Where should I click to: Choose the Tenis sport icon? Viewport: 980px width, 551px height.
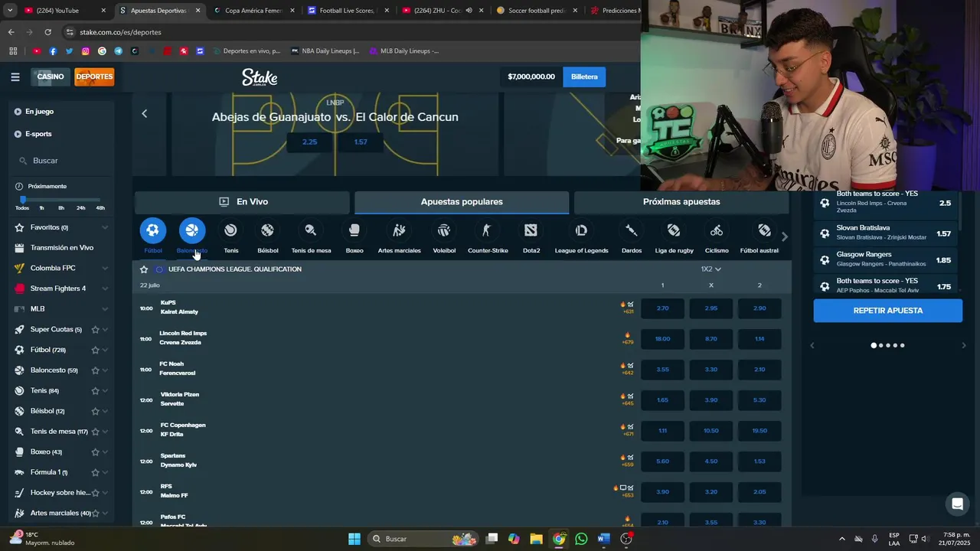230,230
